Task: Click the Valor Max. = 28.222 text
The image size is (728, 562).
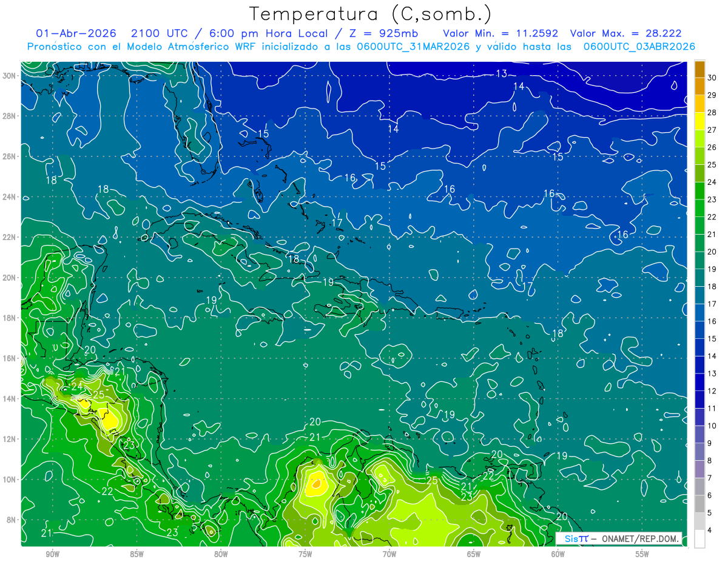Action: (x=626, y=33)
